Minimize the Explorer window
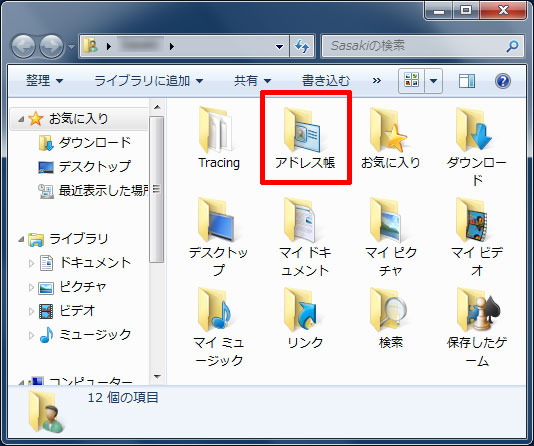The width and height of the screenshot is (534, 446). [439, 11]
